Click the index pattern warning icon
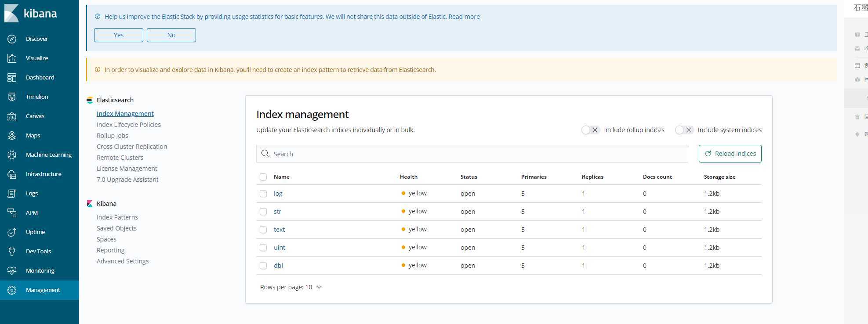This screenshot has height=324, width=868. pos(98,70)
